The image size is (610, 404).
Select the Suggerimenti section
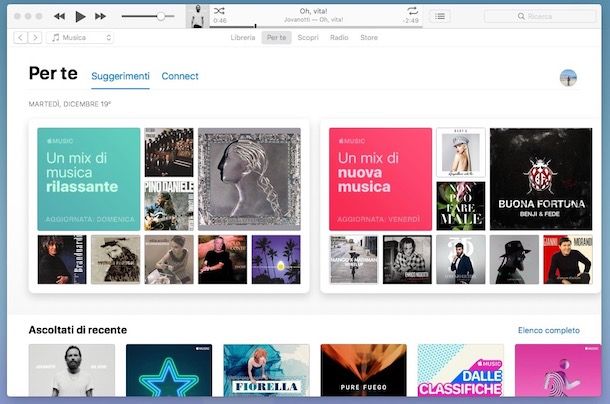(120, 76)
